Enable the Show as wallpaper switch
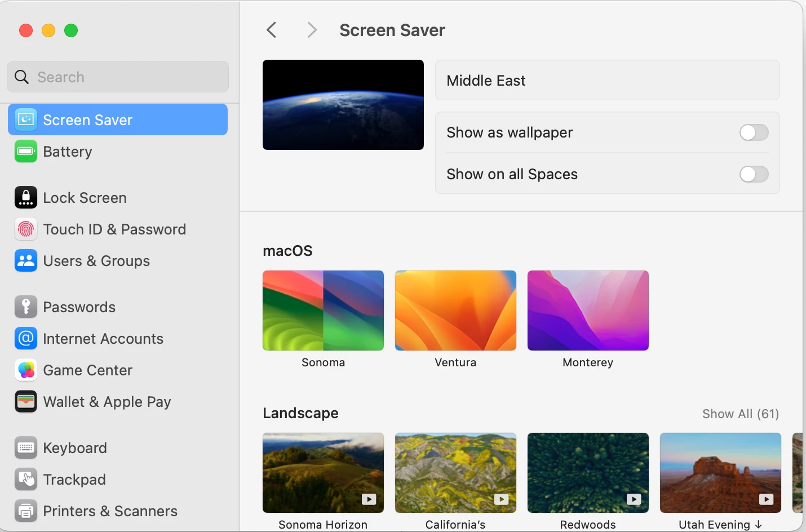806x532 pixels. point(754,132)
